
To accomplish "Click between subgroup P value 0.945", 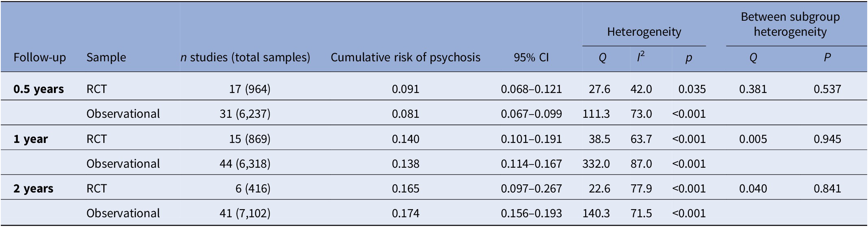I will [827, 139].
